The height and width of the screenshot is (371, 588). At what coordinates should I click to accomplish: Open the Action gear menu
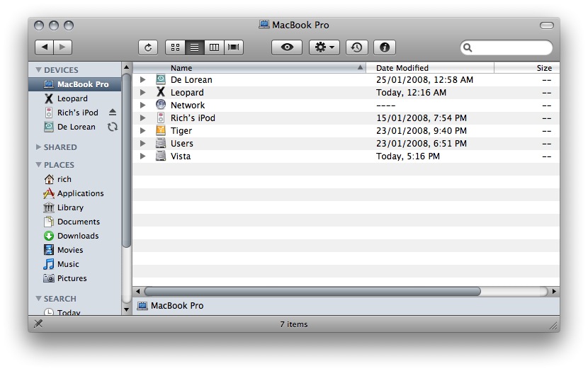point(324,47)
